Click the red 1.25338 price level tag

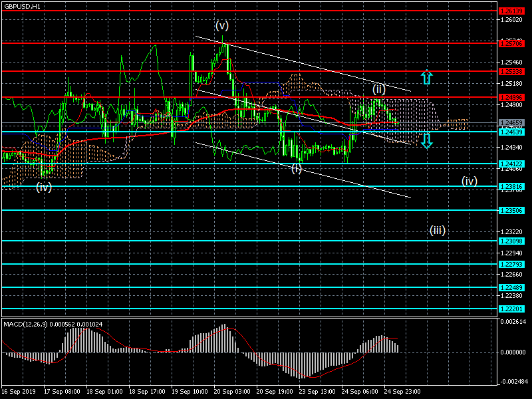point(511,71)
